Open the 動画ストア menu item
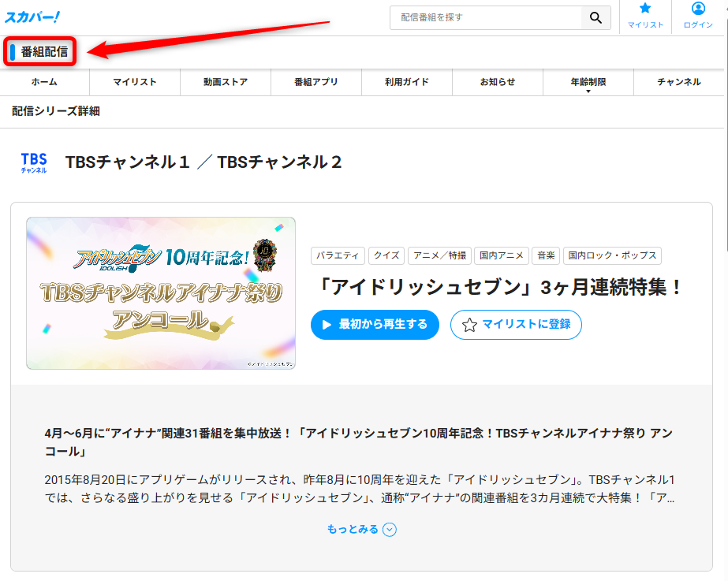728x581 pixels. tap(225, 82)
